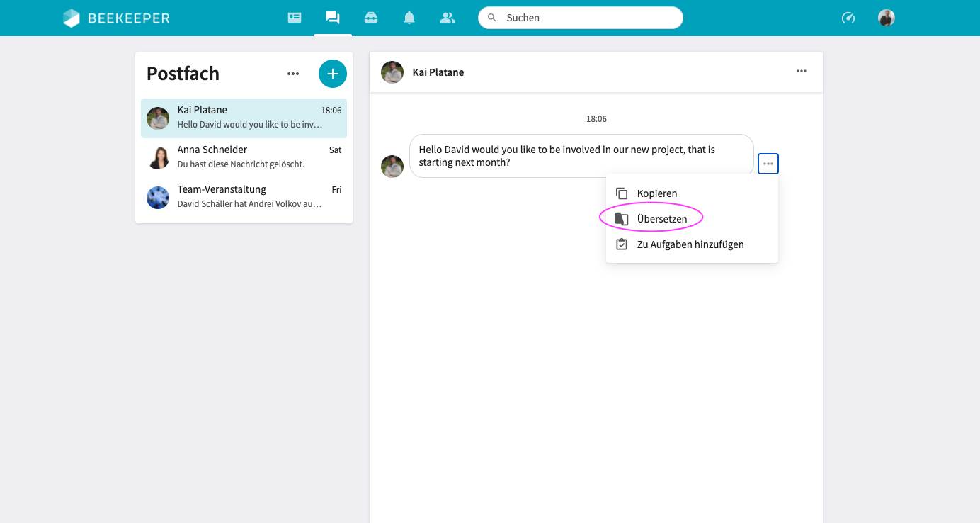Screen dimensions: 980x523
Task: Open the Anna Schneider conversation
Action: (244, 157)
